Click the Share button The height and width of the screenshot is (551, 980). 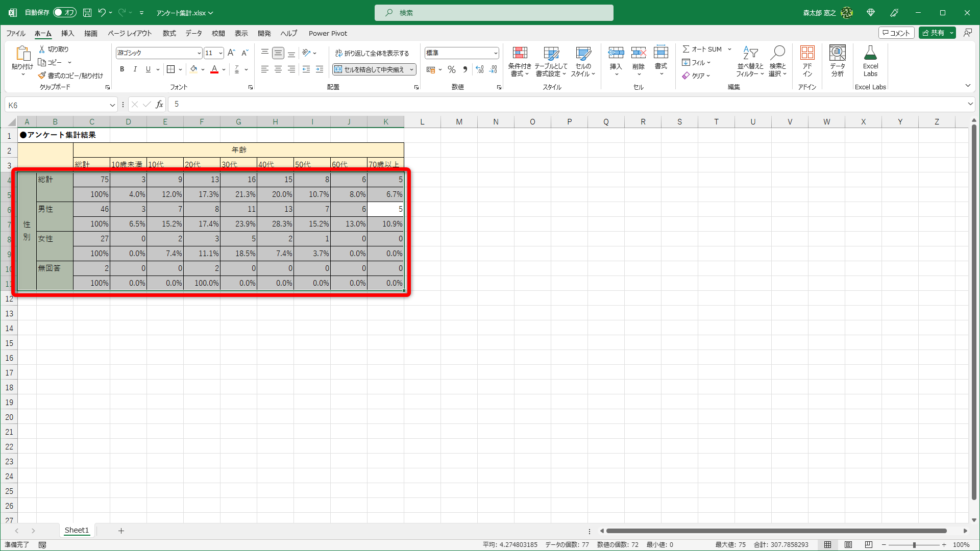pos(933,33)
